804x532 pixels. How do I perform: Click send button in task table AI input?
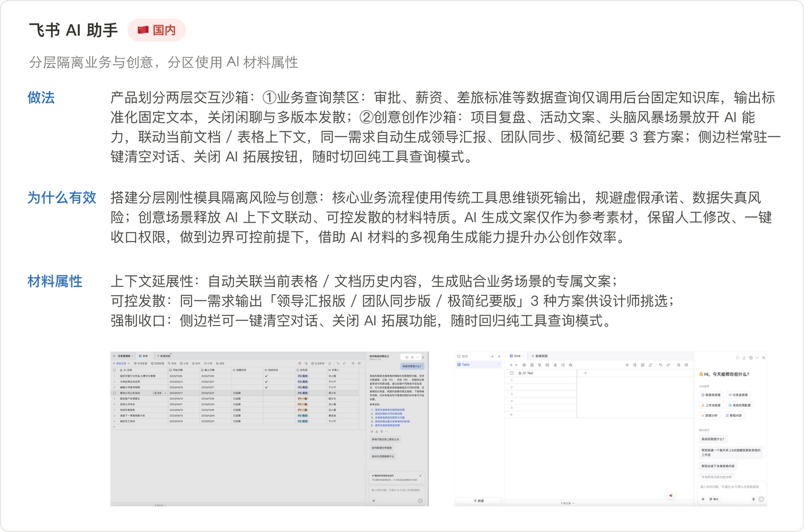[x=420, y=501]
